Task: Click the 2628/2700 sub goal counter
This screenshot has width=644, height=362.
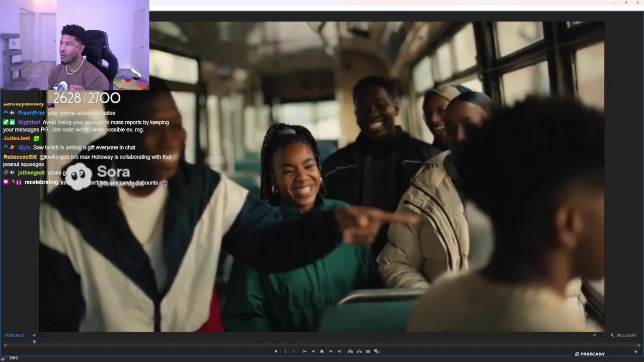Action: [87, 98]
